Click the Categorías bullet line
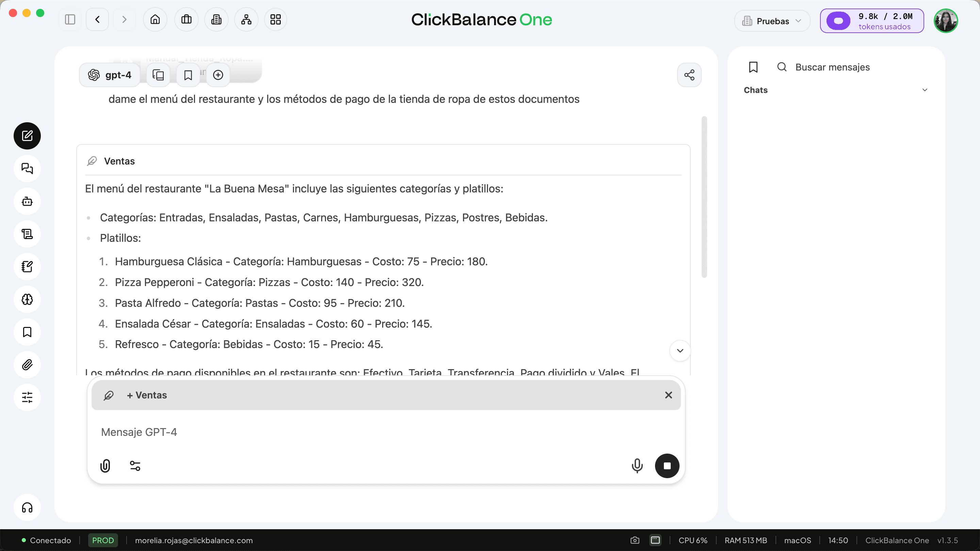The width and height of the screenshot is (980, 551). pyautogui.click(x=323, y=218)
